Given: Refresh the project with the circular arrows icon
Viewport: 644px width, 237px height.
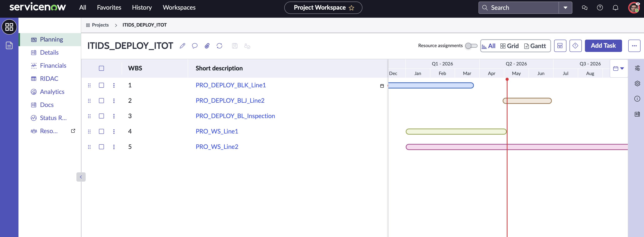Looking at the screenshot, I should 219,46.
